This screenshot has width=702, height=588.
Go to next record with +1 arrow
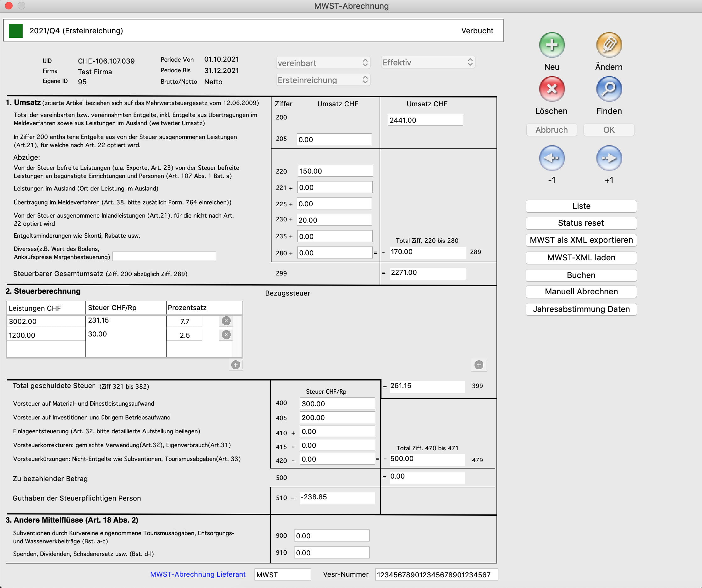[609, 158]
